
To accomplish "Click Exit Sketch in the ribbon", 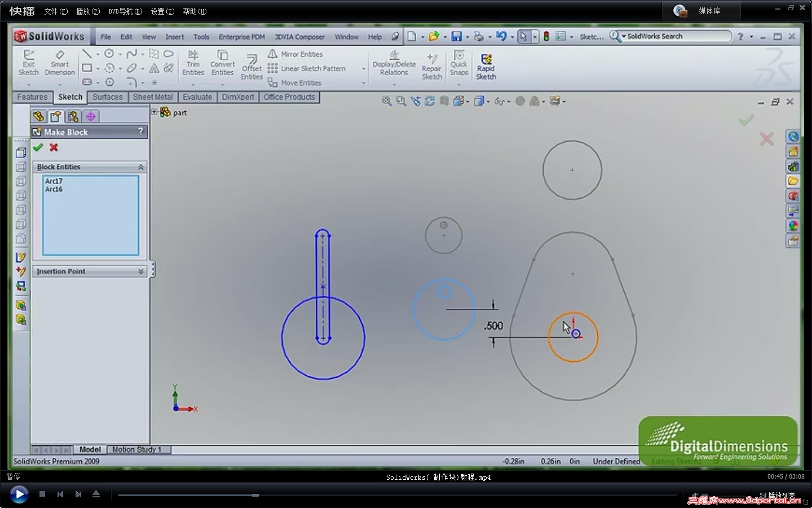I will (x=28, y=62).
